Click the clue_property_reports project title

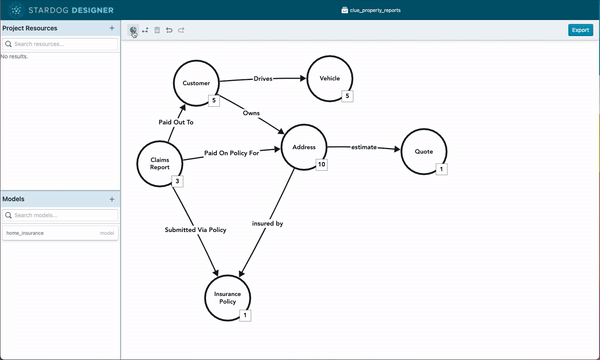tap(371, 10)
